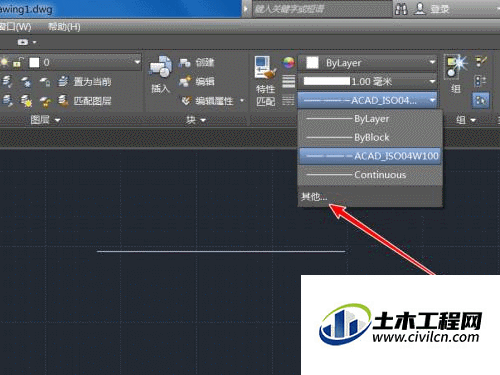
Task: Open quick access toolbar dropdown arrow
Action: [34, 42]
